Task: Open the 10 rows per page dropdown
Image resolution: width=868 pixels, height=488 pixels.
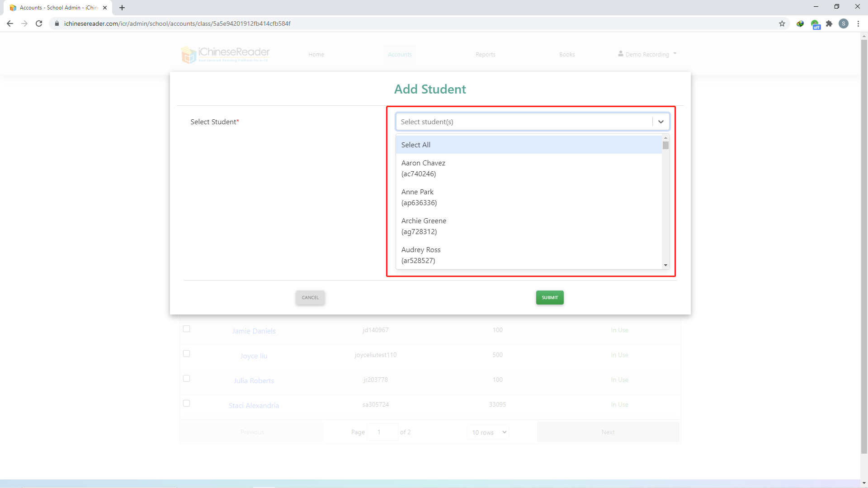Action: pyautogui.click(x=488, y=432)
